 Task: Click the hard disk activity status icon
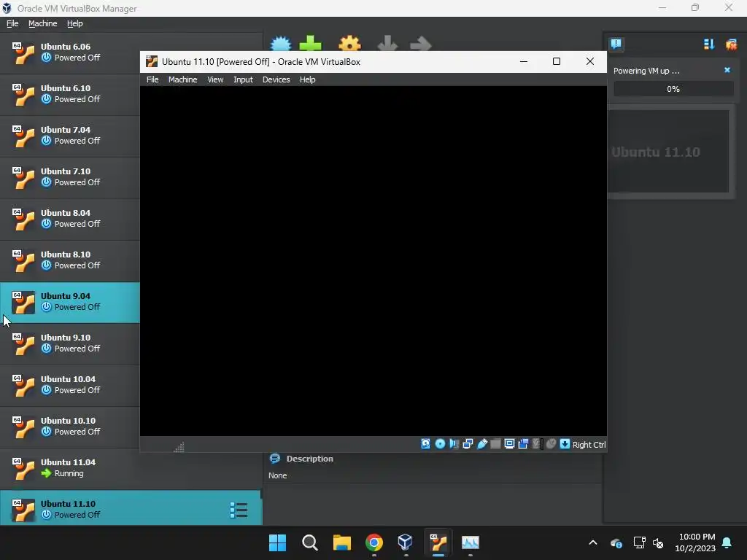(x=425, y=444)
